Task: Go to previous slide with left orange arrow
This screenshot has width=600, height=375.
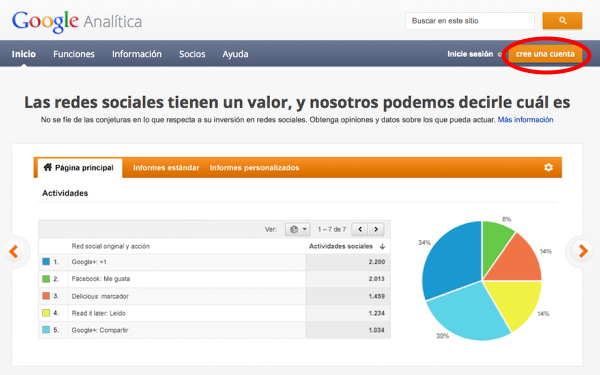Action: tap(14, 251)
